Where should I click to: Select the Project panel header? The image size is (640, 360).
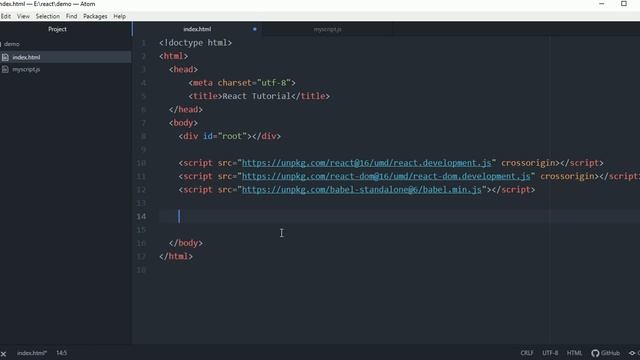57,29
